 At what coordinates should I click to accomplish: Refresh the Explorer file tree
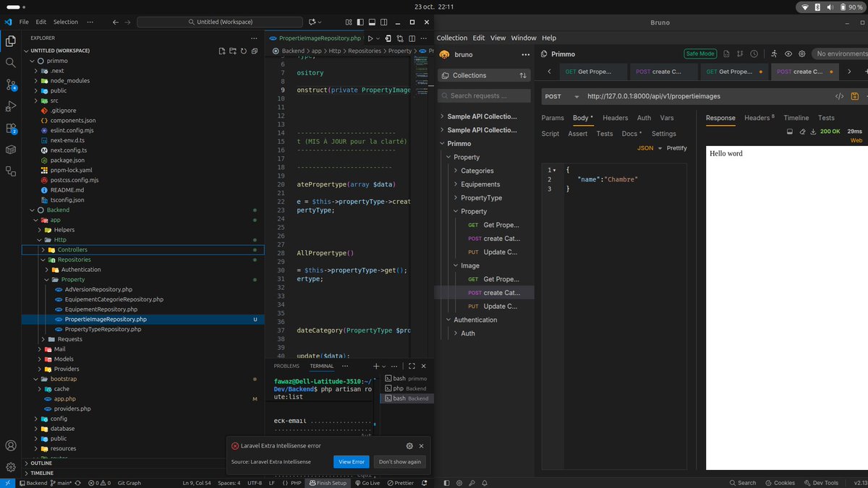[244, 51]
